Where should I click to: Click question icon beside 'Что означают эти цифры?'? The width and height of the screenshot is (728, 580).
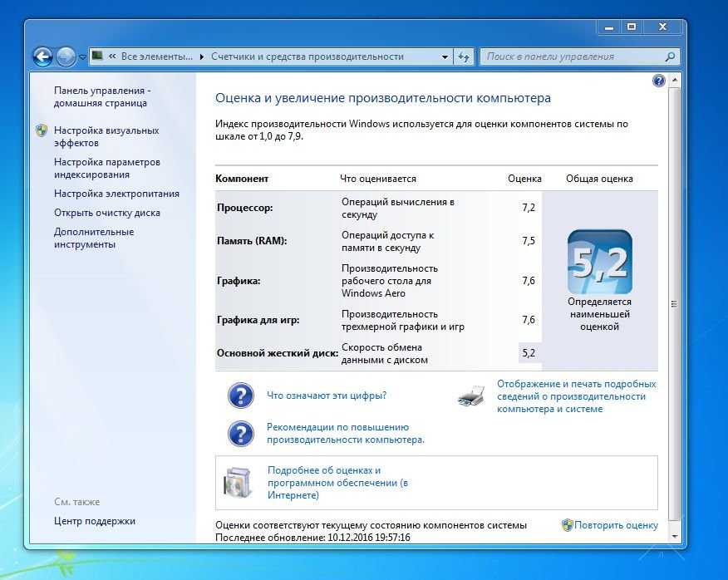[240, 396]
